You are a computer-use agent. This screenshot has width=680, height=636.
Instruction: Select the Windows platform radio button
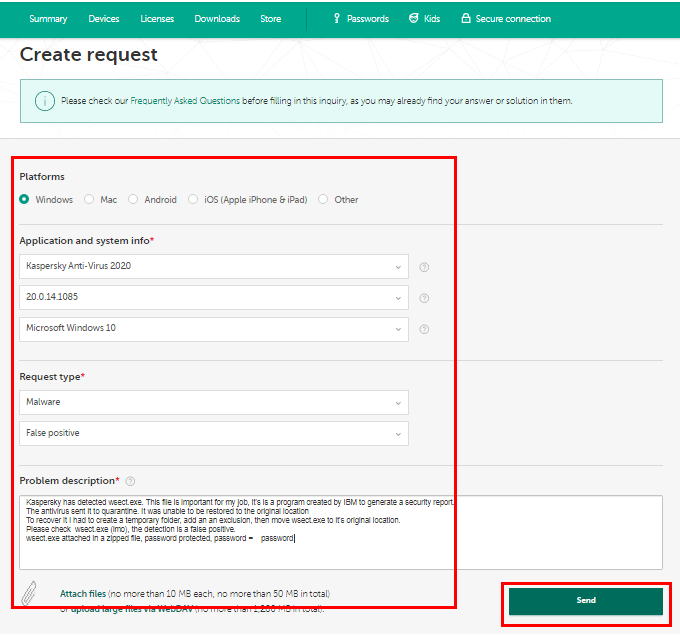pyautogui.click(x=24, y=199)
